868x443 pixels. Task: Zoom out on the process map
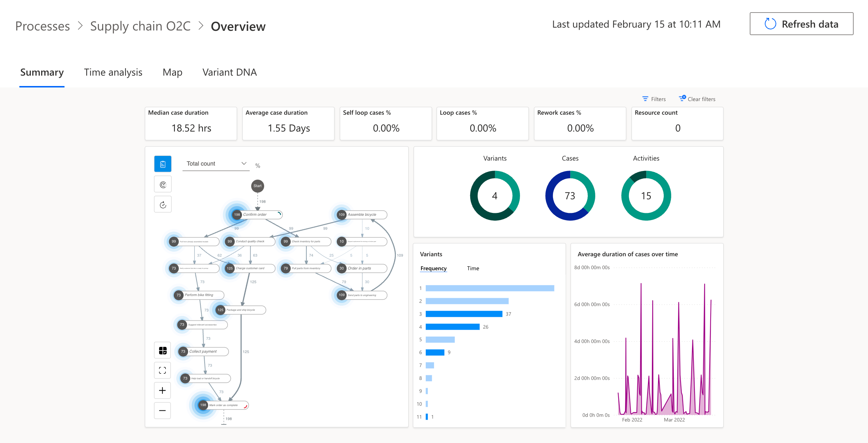[x=162, y=410]
